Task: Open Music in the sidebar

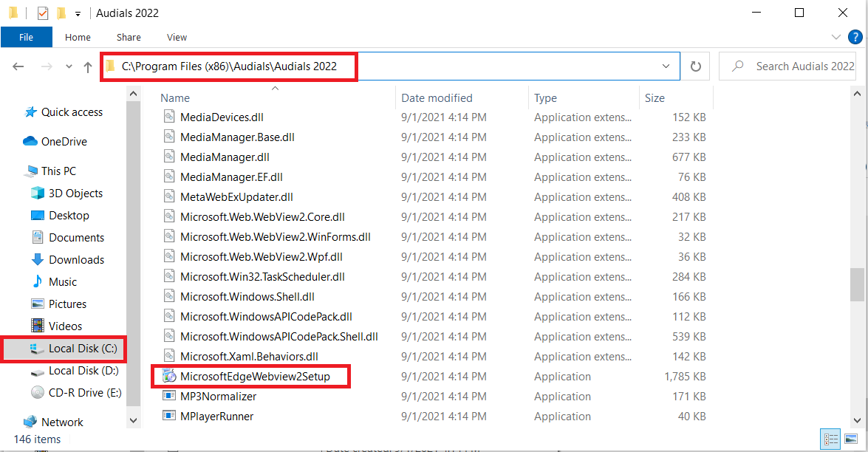Action: [x=54, y=281]
